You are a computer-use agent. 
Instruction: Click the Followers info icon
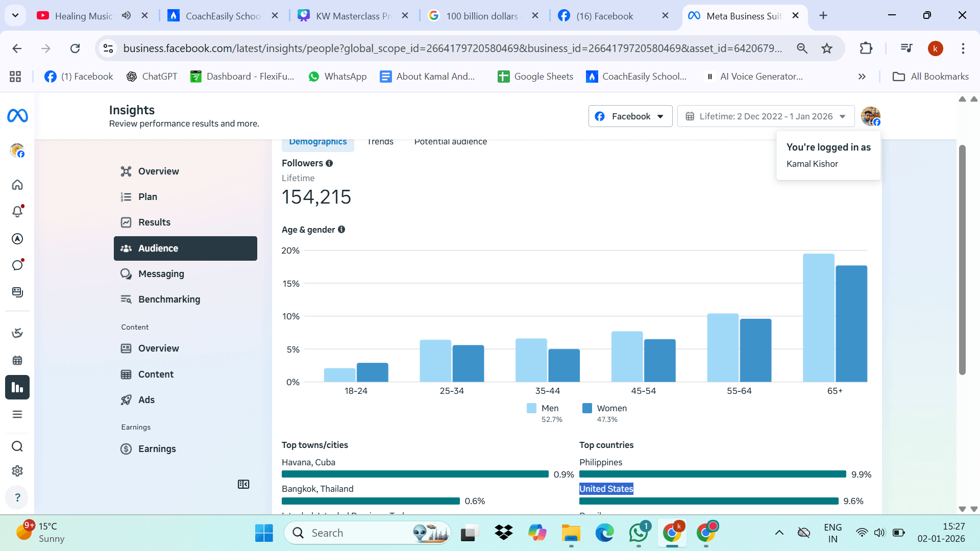pyautogui.click(x=329, y=163)
